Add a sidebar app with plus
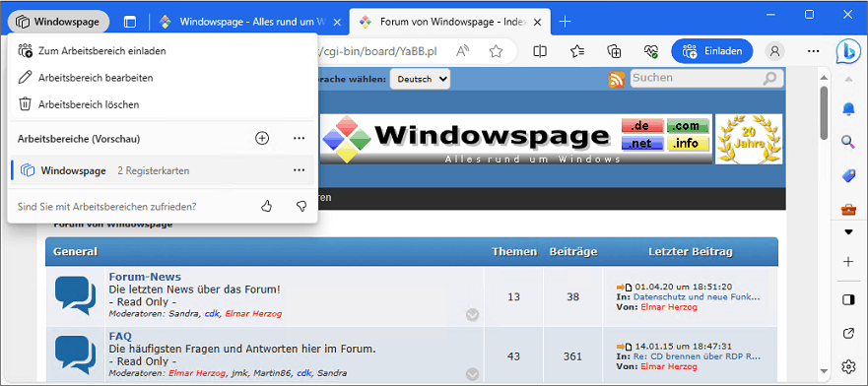 pos(848,262)
